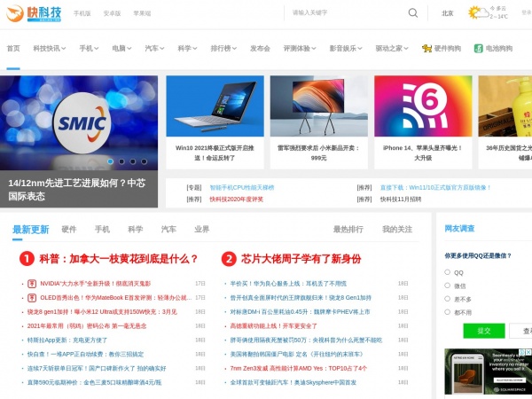Switch to the 最热排行 tab
The image size is (532, 399).
(x=348, y=229)
